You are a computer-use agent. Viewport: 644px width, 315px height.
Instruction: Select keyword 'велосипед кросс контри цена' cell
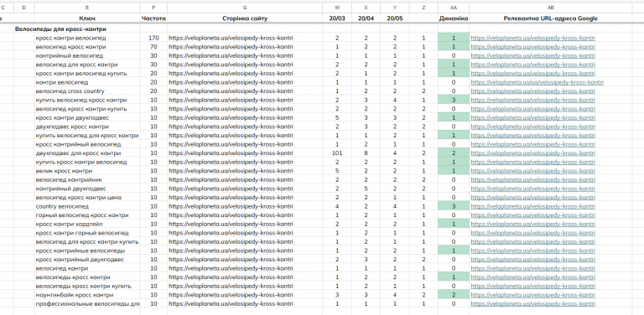pyautogui.click(x=87, y=197)
